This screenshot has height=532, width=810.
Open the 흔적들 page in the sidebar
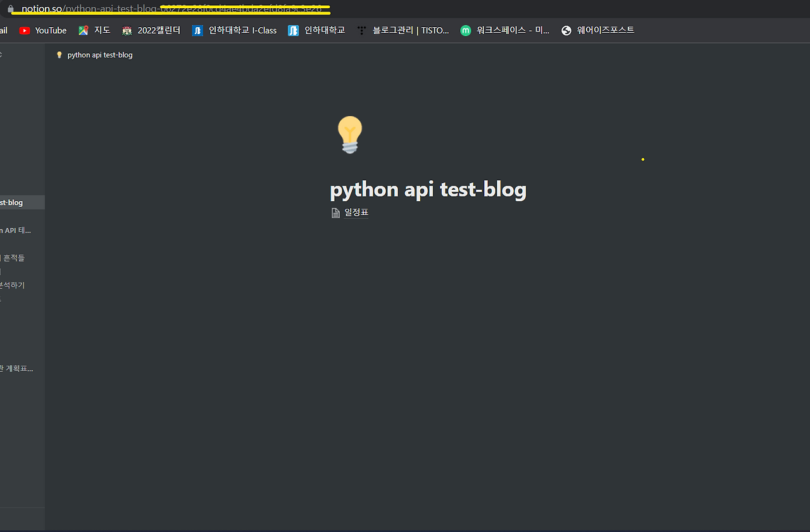pos(13,257)
